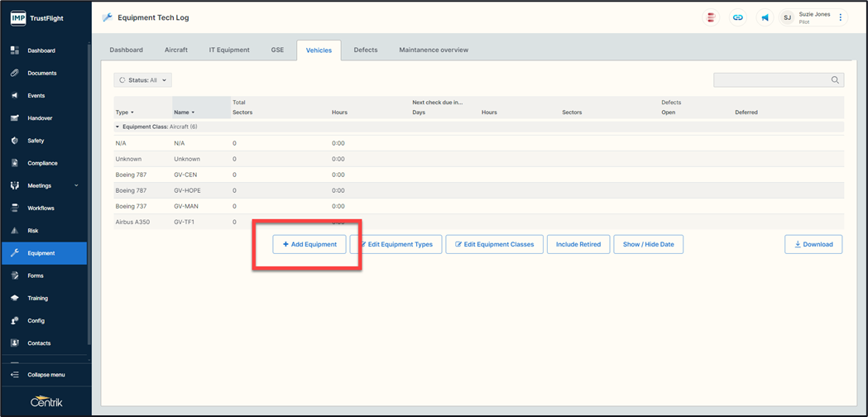Expand the Meetings submenu chevron
868x417 pixels.
tap(77, 186)
